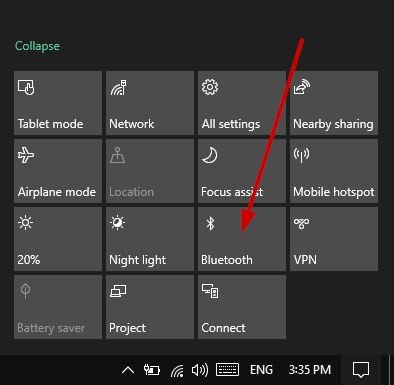Enable Night light tile
Viewport: 394px width, 385px height.
pyautogui.click(x=150, y=239)
